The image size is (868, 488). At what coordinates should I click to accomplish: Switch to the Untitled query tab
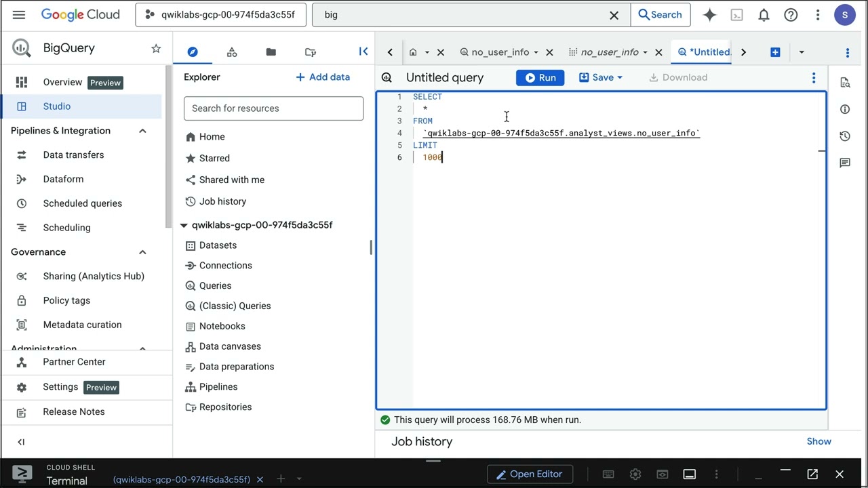(x=704, y=52)
